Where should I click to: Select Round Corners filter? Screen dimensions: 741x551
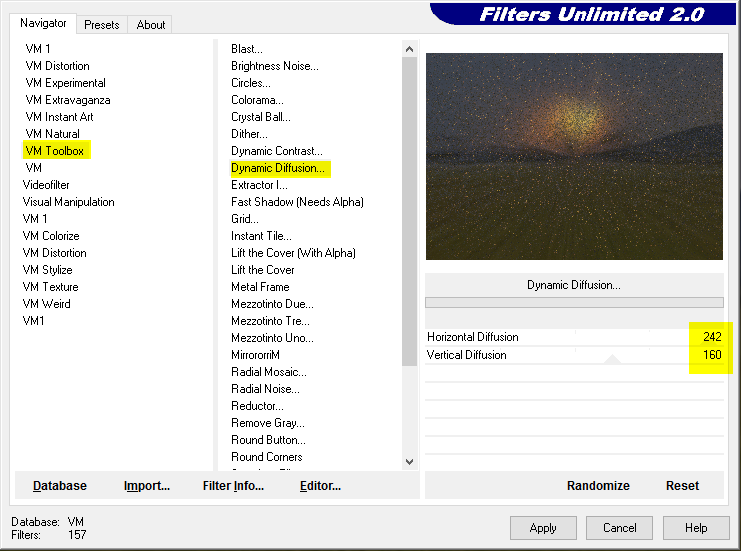[x=267, y=457]
